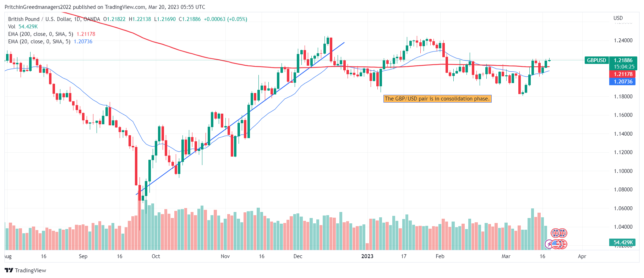Click the O1.21822 open price value
Viewport: 644px width, 278px height.
(x=114, y=19)
